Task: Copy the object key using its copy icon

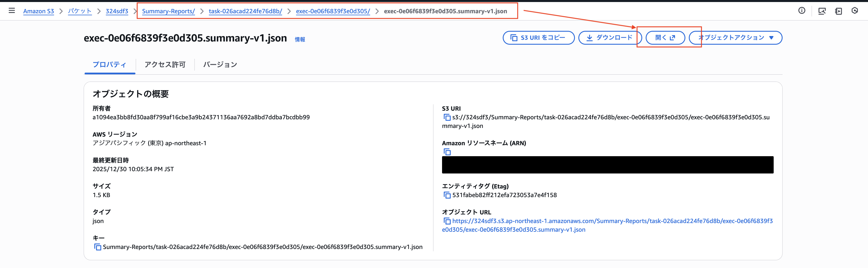Action: (98, 247)
